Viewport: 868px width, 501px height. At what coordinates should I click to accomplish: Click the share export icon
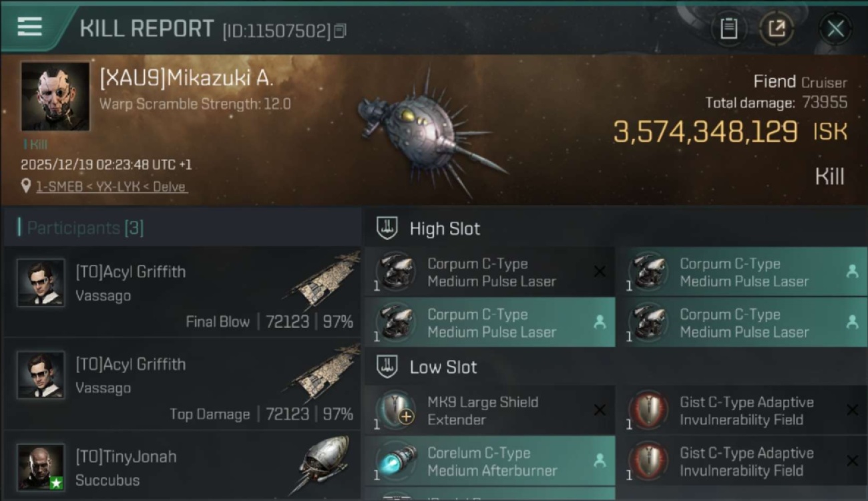(x=777, y=28)
